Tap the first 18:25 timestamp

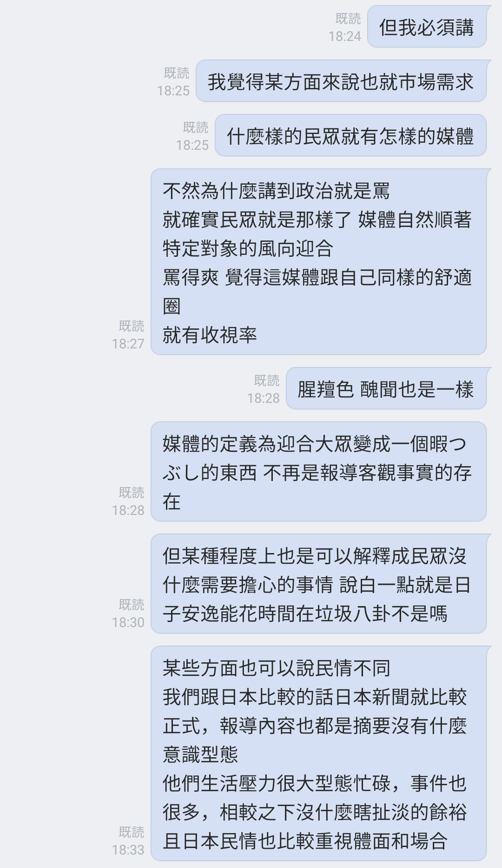click(173, 91)
